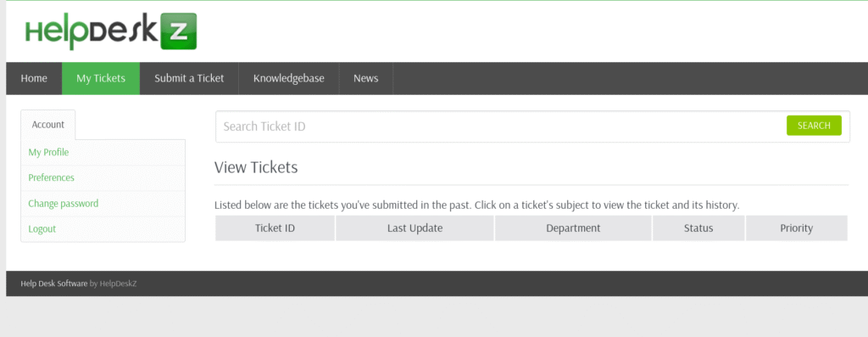Click the green SEARCH button

[814, 126]
